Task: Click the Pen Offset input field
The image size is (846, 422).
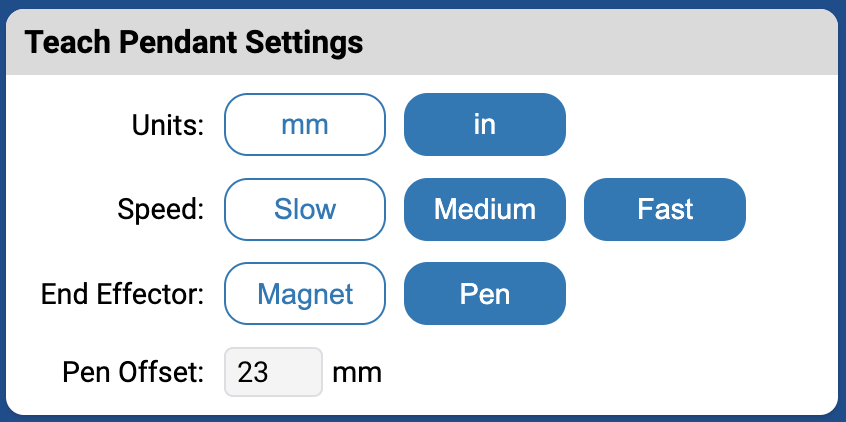Action: [x=273, y=372]
